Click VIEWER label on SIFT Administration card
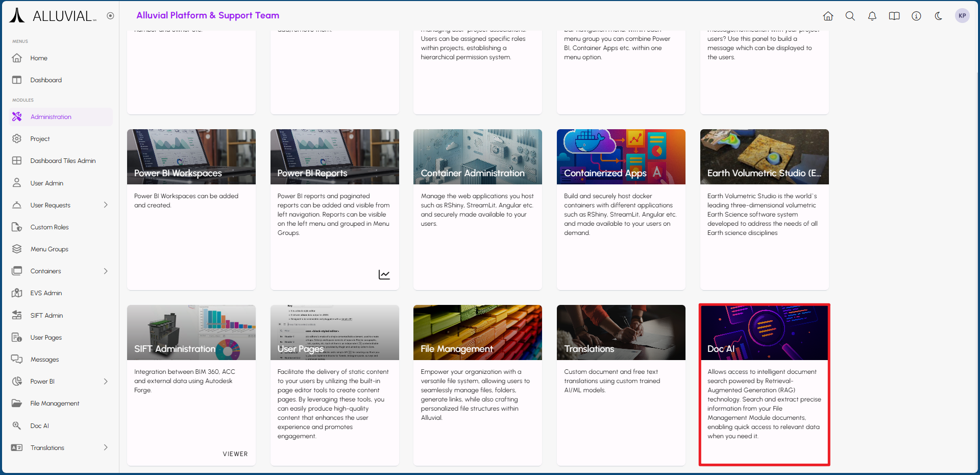 pos(235,454)
